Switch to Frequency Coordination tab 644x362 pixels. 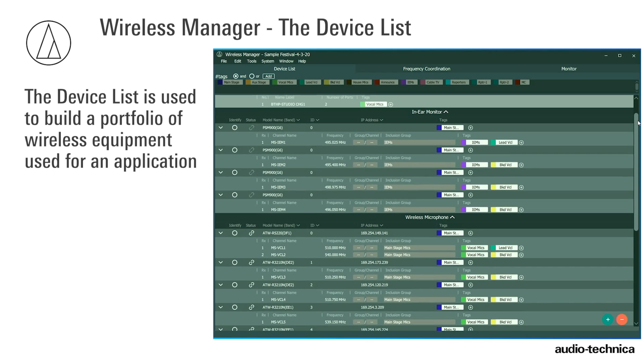click(426, 69)
